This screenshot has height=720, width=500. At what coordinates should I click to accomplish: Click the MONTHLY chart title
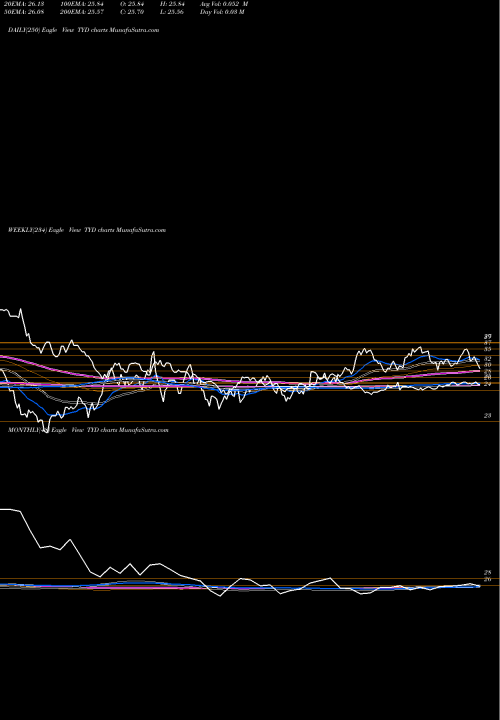[88, 430]
